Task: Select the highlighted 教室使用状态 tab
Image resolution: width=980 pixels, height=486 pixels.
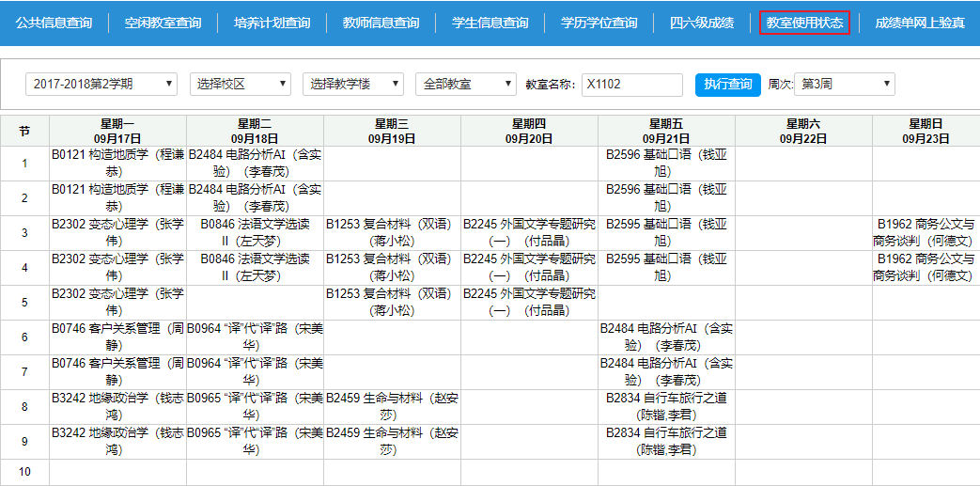Action: pos(804,23)
